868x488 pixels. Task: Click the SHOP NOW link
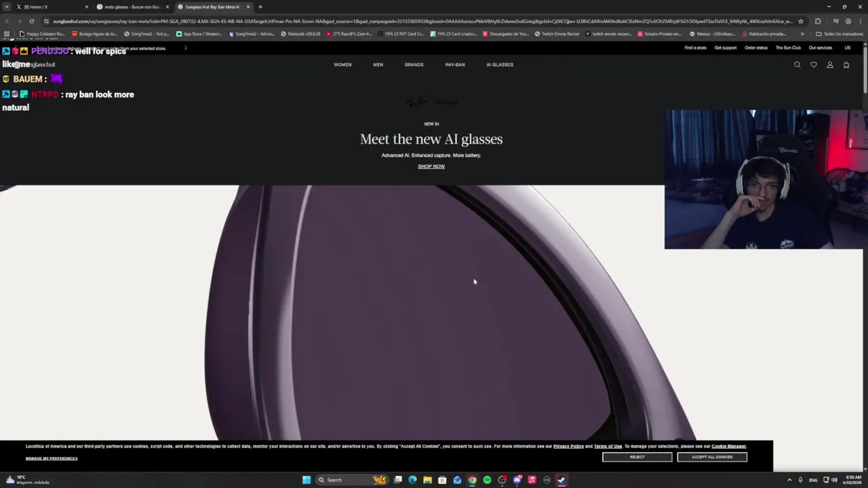431,166
